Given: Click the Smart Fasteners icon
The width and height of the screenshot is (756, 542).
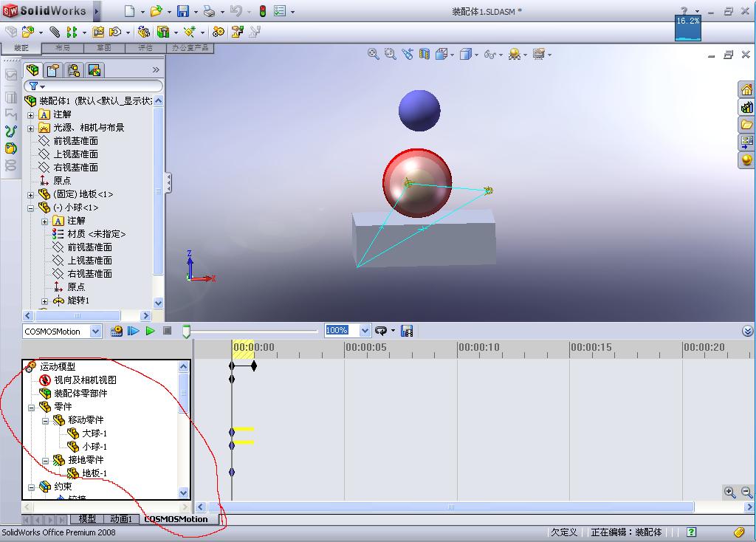Looking at the screenshot, I should point(98,32).
